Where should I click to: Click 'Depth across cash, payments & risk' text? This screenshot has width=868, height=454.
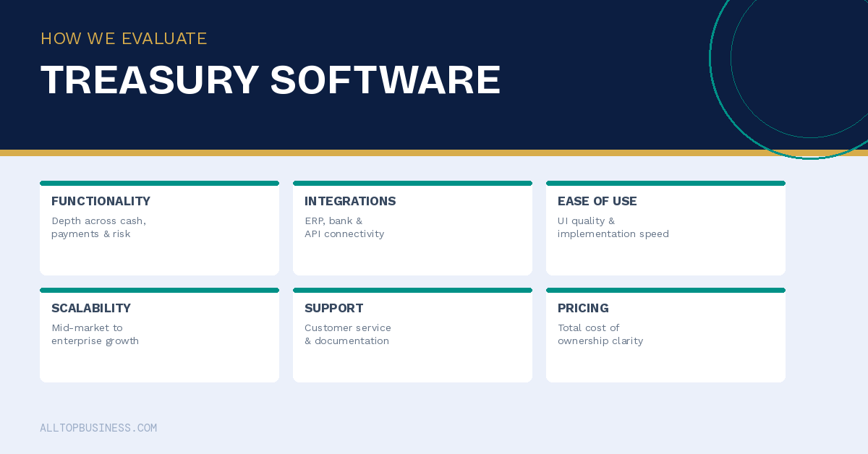coord(98,228)
